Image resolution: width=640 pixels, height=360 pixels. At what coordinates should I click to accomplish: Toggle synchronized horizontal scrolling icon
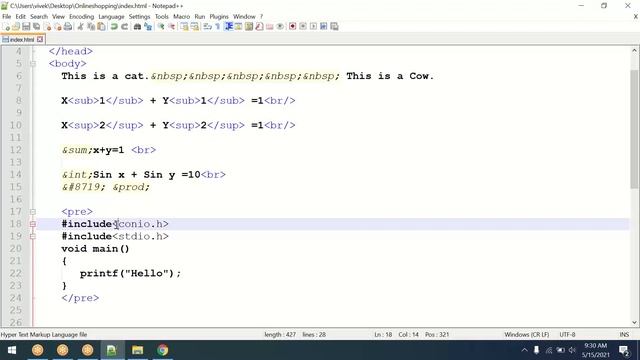coord(195,27)
